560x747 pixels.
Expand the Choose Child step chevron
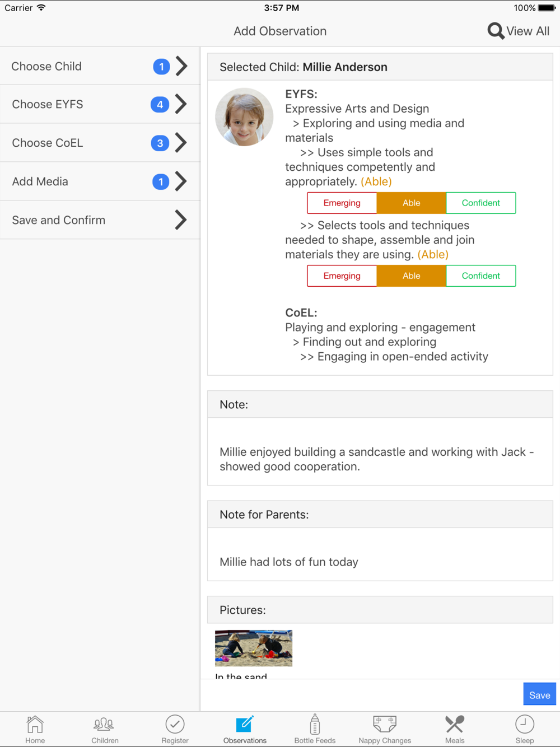181,66
